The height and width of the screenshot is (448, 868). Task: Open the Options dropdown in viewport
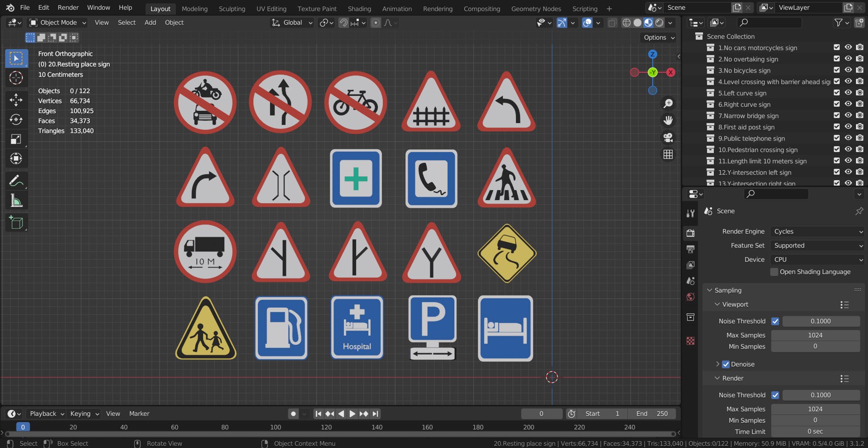pos(659,38)
